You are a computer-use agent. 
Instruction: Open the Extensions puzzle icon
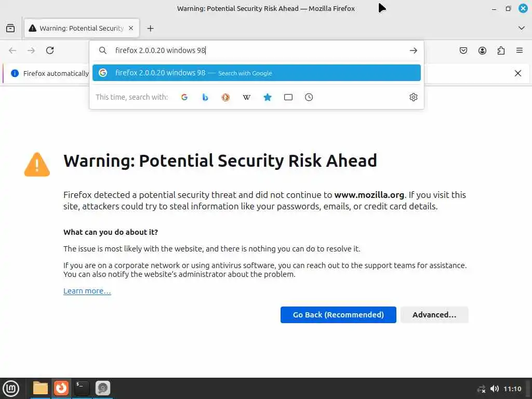pyautogui.click(x=501, y=50)
